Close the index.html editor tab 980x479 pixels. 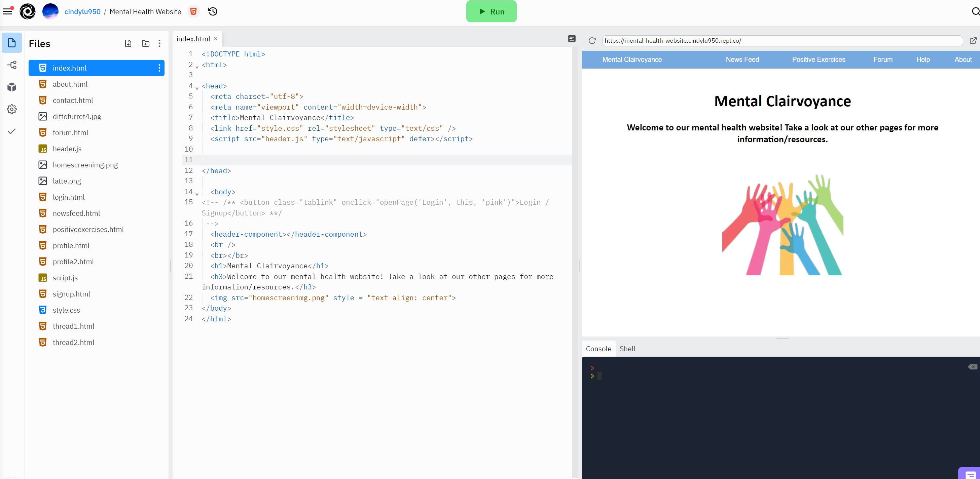pyautogui.click(x=216, y=39)
